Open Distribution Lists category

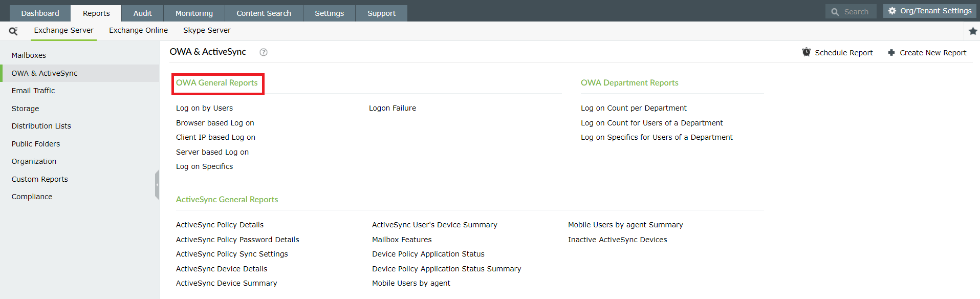41,126
